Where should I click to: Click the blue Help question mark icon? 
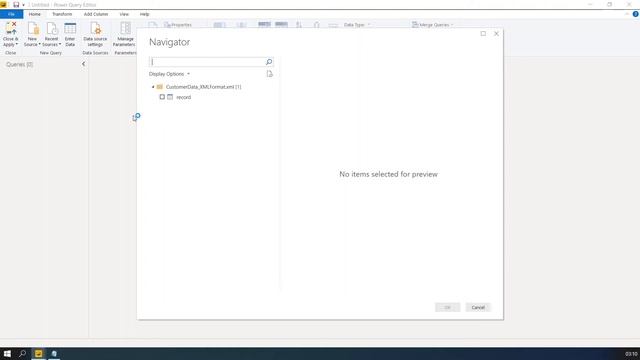636,14
